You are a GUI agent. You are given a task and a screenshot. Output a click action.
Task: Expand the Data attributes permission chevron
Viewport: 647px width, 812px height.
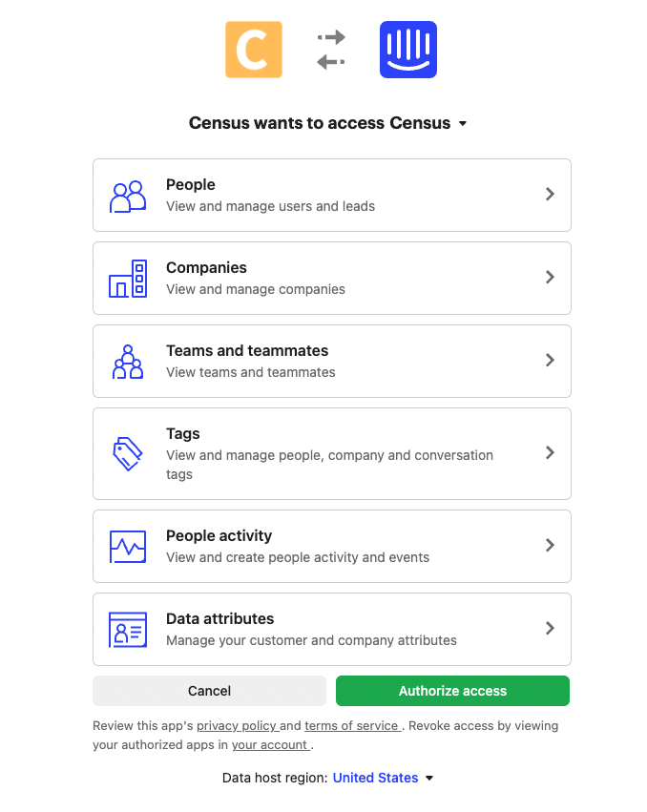(550, 628)
